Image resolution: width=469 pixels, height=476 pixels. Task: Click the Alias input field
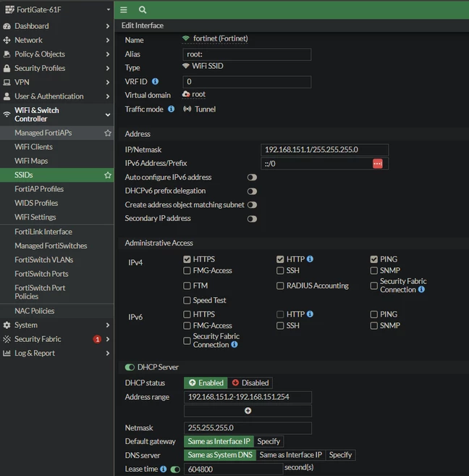[x=247, y=54]
